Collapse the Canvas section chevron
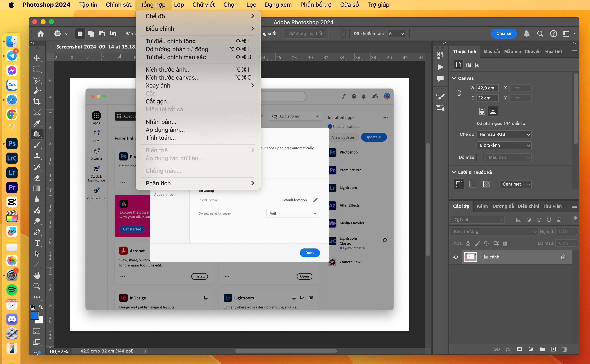This screenshot has height=364, width=590. [454, 78]
